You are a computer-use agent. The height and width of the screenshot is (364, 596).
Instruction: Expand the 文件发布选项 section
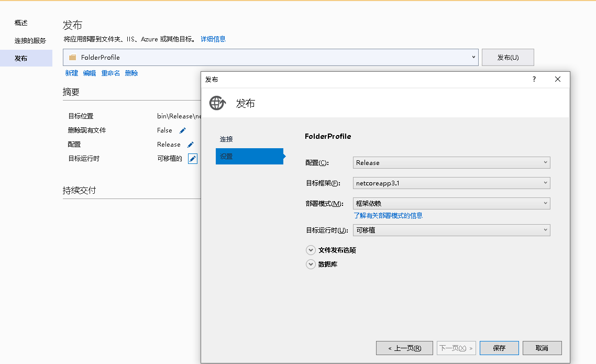click(x=311, y=250)
